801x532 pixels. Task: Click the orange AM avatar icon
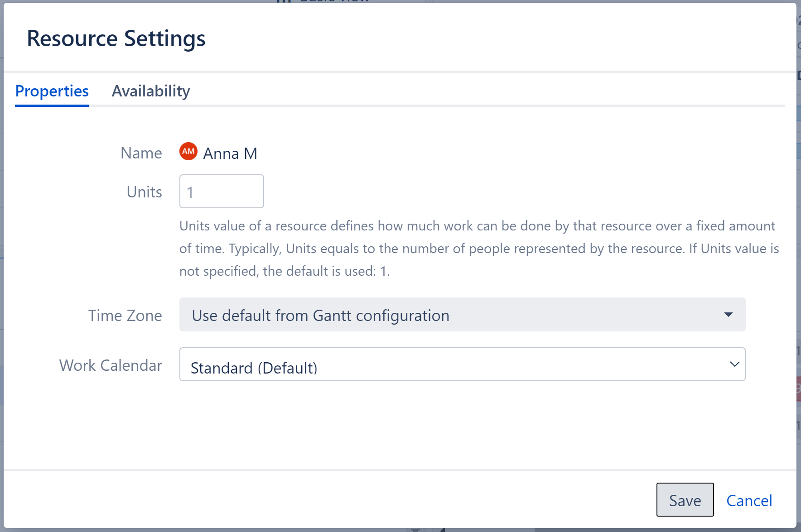click(x=188, y=153)
